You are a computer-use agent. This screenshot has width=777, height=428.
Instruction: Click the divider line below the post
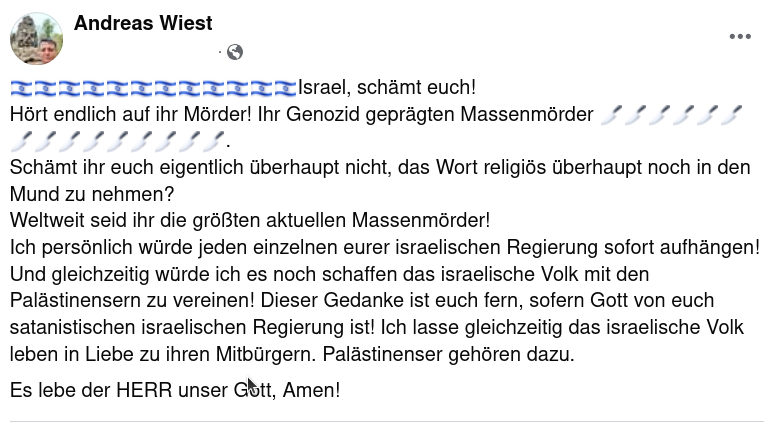click(x=388, y=421)
